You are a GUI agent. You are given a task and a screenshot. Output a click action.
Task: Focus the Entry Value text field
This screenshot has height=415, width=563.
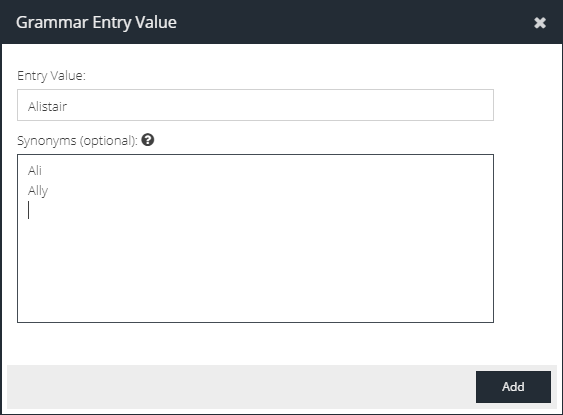(255, 105)
